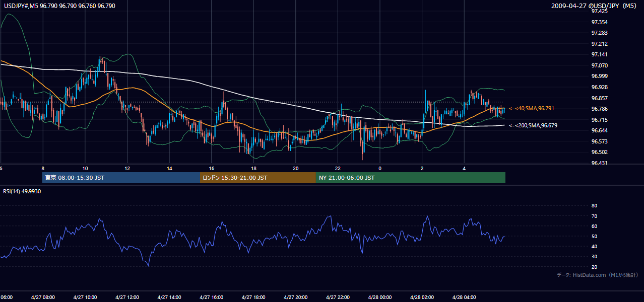Screen dimensions: 644x302
Task: Click the 96.999 price axis label
Action: pyautogui.click(x=600, y=76)
